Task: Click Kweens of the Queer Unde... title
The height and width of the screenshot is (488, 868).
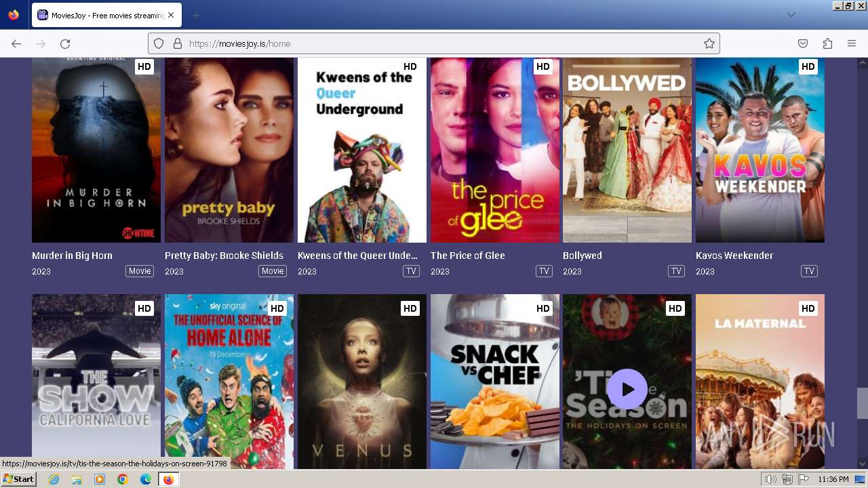Action: 357,256
